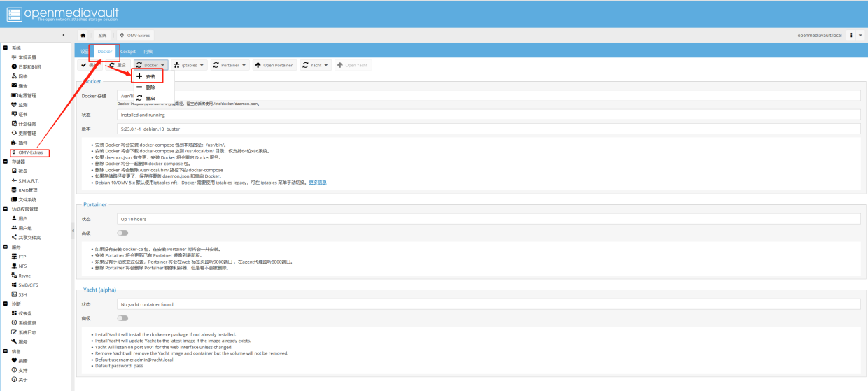Open 日期和时间 date and time settings

[29, 66]
